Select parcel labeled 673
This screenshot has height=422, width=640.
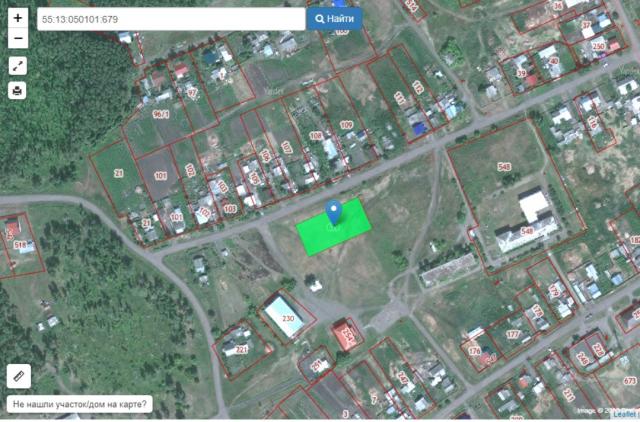point(629,381)
